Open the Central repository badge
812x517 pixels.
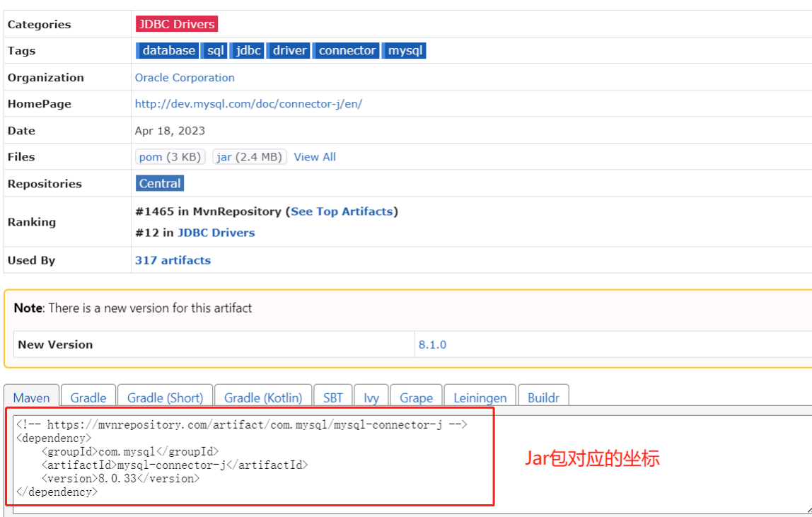(160, 183)
